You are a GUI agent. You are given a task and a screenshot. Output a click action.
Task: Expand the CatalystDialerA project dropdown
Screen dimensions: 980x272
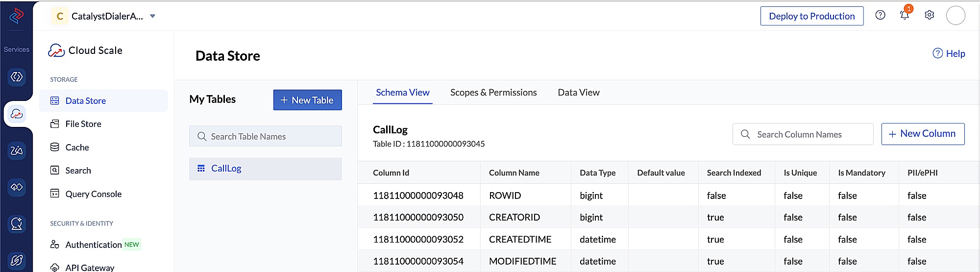[x=152, y=16]
